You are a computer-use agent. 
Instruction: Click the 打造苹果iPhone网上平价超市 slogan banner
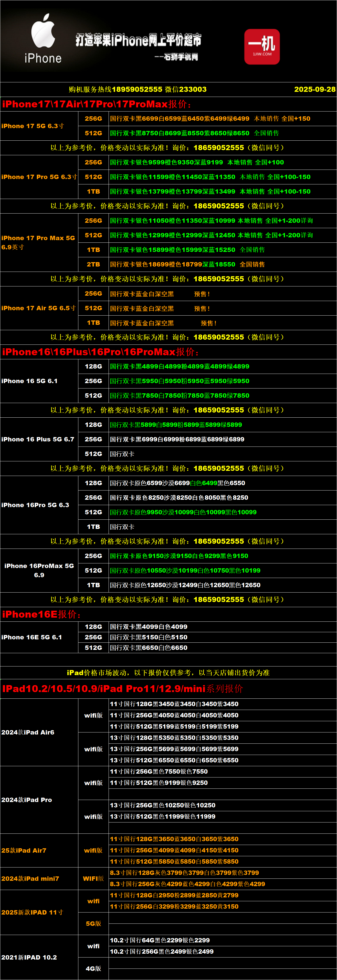click(138, 40)
